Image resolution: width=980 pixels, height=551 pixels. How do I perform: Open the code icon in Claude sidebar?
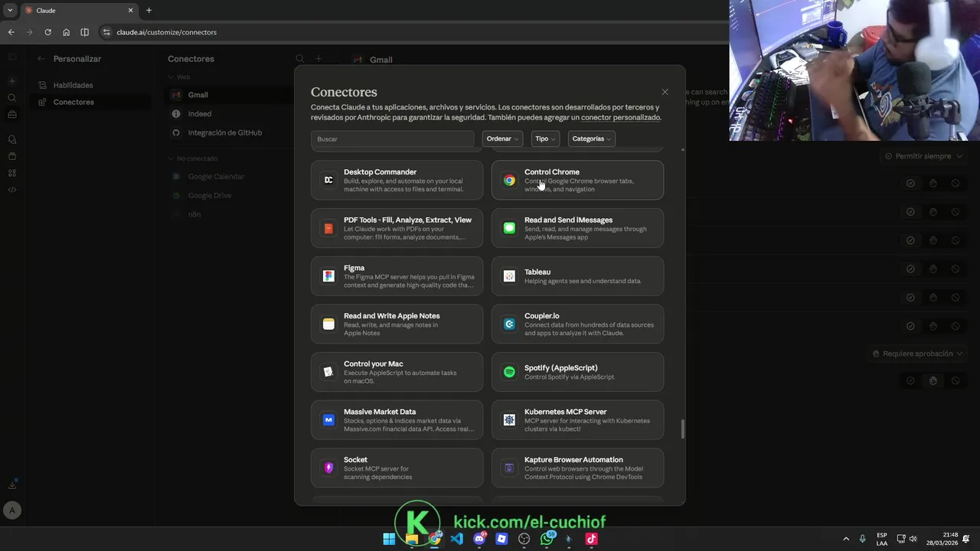pyautogui.click(x=11, y=190)
